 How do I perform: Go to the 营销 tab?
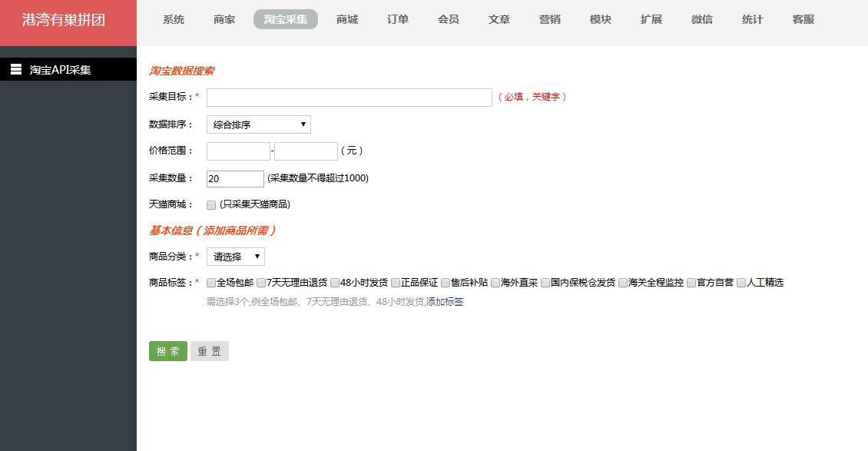pyautogui.click(x=550, y=19)
